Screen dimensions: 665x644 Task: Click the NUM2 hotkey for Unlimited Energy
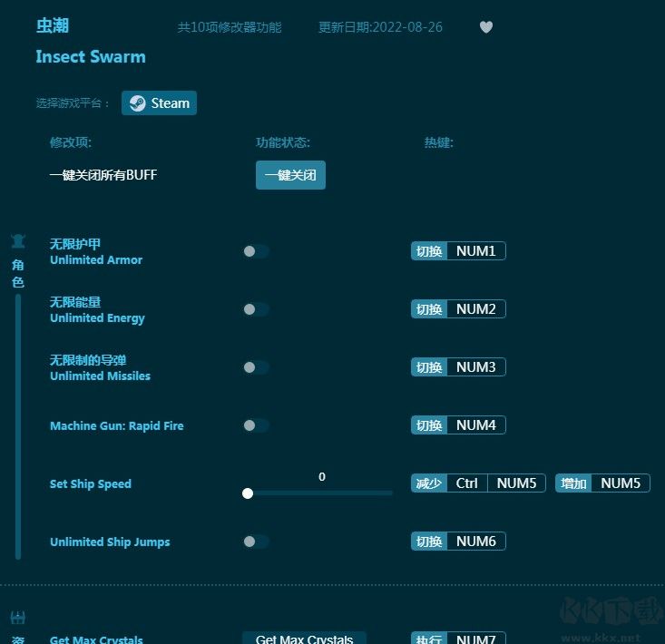pyautogui.click(x=476, y=309)
